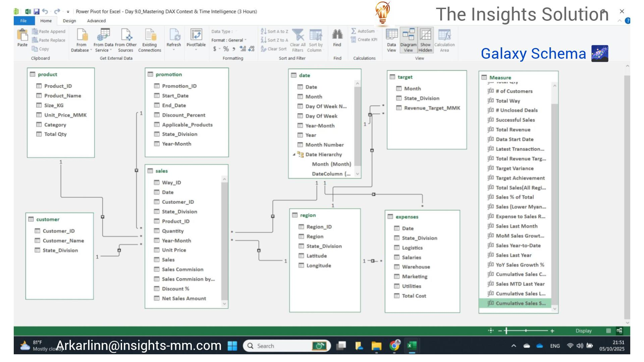Open the PivotTable tool
Screen dimensions: 644x362
coord(196,35)
